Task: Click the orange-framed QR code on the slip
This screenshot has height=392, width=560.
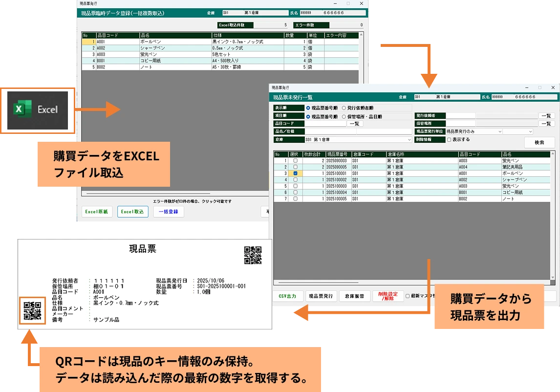Action: pos(32,311)
